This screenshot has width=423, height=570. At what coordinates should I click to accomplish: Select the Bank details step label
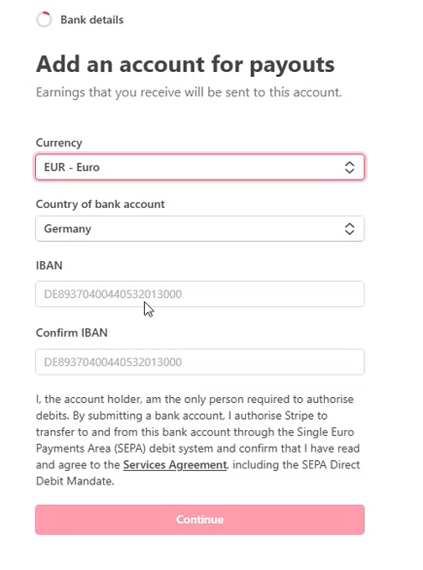point(92,20)
